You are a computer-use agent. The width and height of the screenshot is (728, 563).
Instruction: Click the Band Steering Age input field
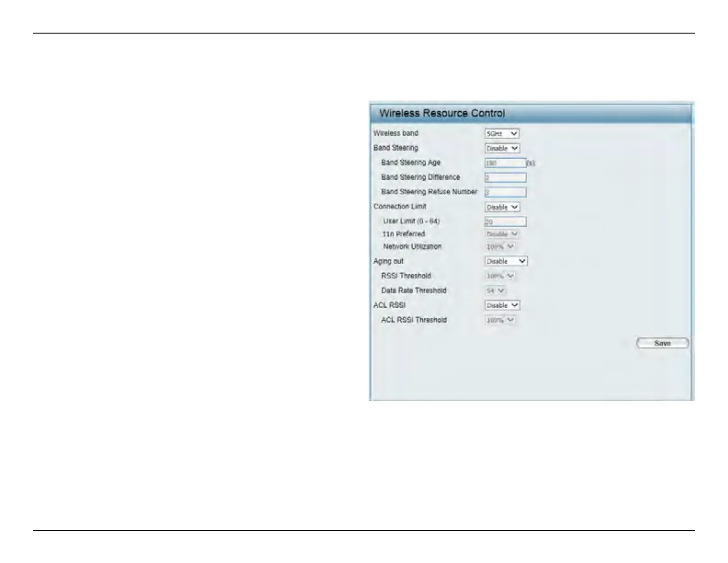[x=505, y=163]
